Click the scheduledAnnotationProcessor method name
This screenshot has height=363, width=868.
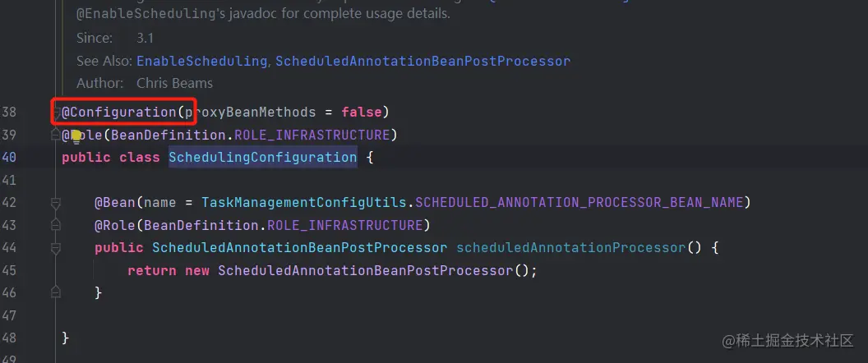click(x=570, y=248)
